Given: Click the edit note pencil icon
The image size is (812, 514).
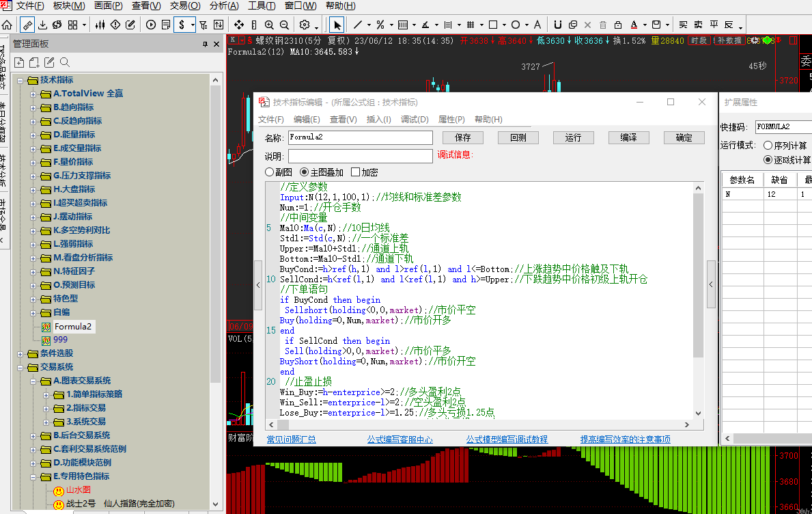Looking at the screenshot, I should 130,25.
